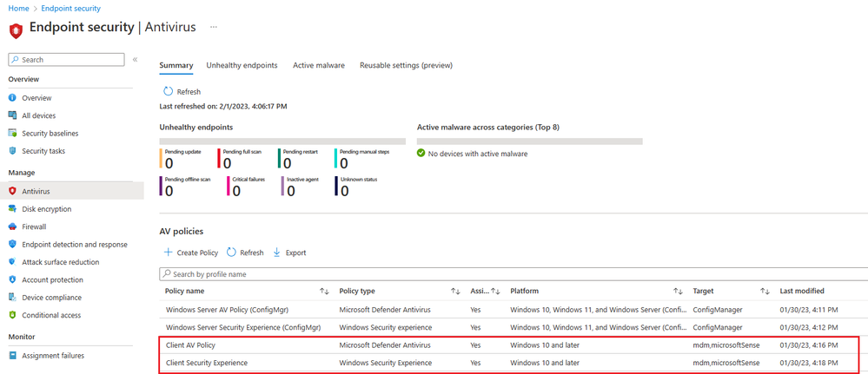Viewport: 868px width, 374px height.
Task: Click the Export button label
Action: point(295,253)
